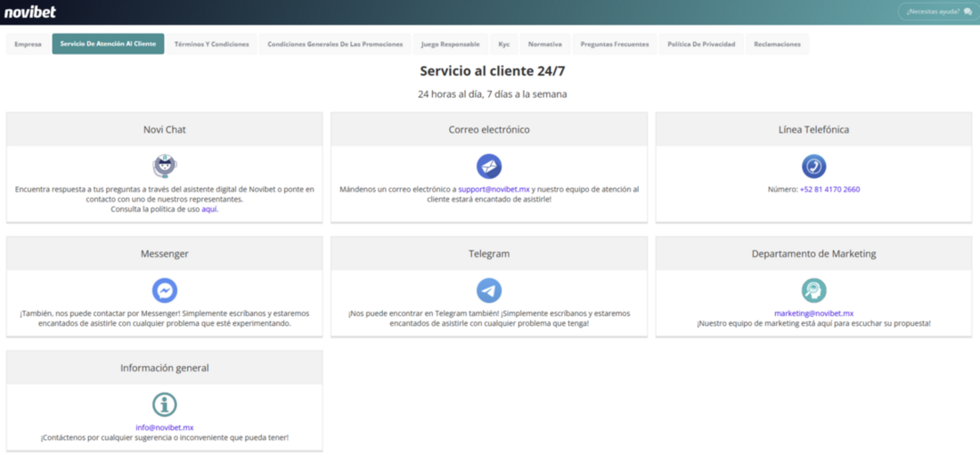Click the envelope icon under Correo electrónico
Image resolution: width=980 pixels, height=472 pixels.
click(489, 167)
